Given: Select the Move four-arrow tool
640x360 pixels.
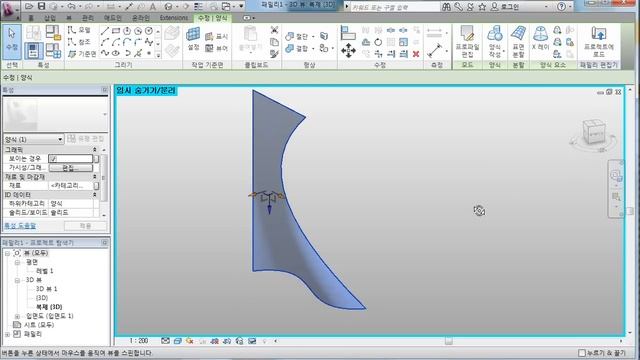Looking at the screenshot, I should [348, 51].
